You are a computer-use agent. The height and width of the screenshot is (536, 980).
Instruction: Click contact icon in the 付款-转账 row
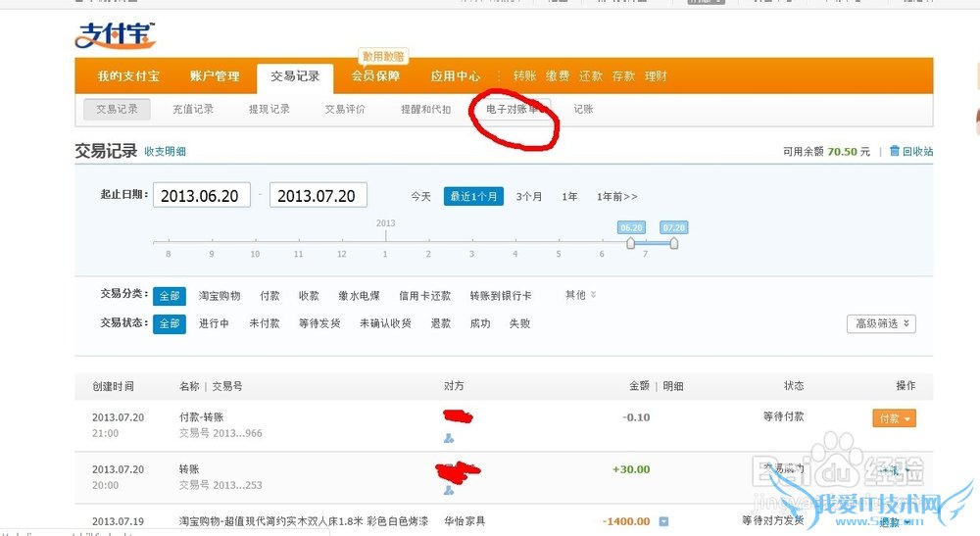click(x=449, y=438)
